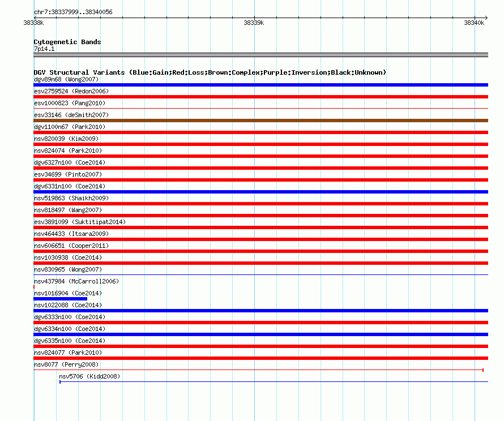Click nsv830965 (Wong2007) label
504x421 pixels.
click(68, 269)
